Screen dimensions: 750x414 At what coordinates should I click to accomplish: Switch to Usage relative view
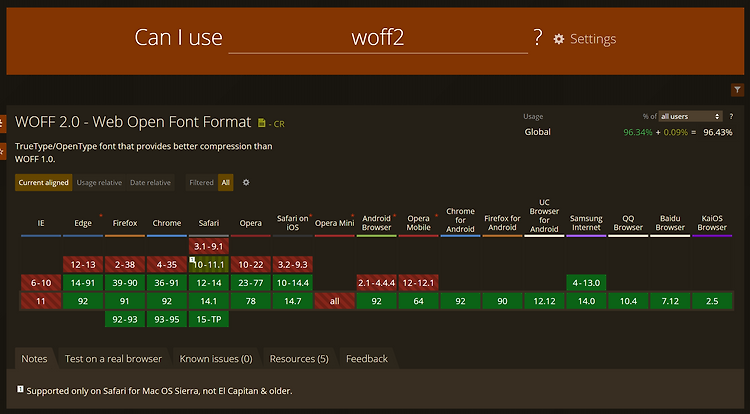click(x=99, y=182)
